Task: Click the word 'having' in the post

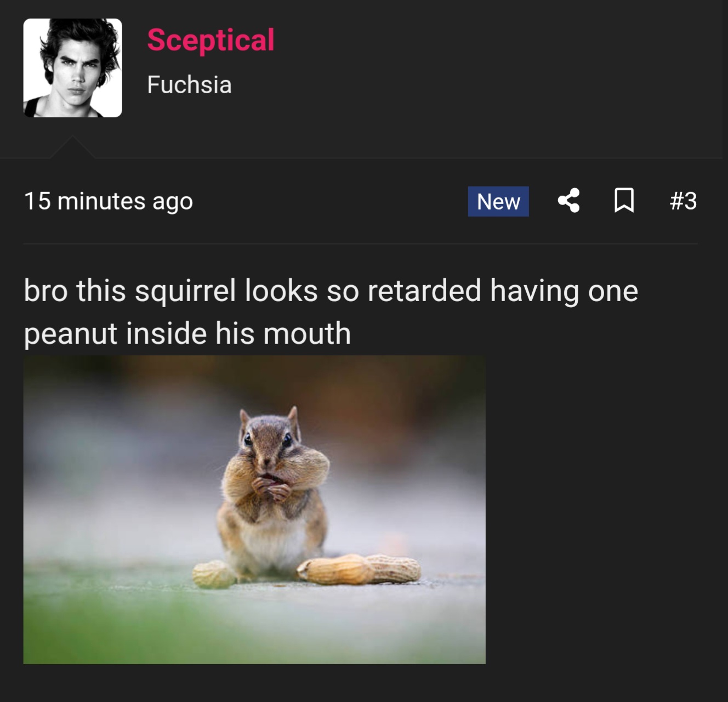Action: (x=534, y=291)
